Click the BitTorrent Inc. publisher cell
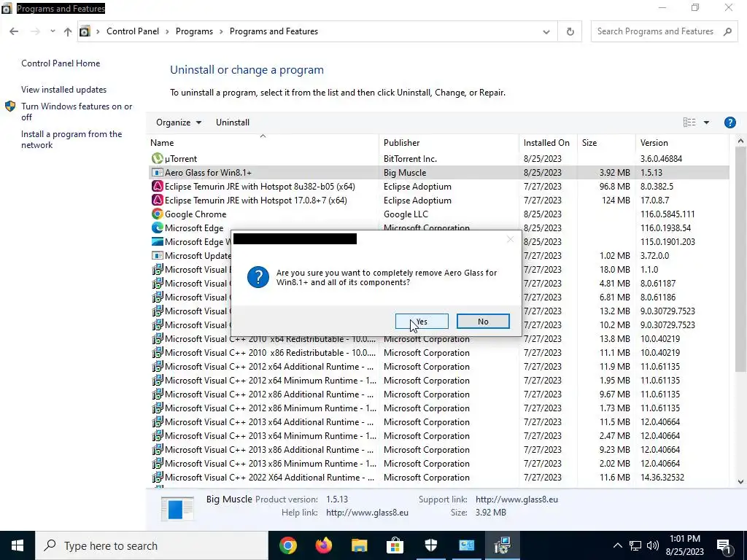The image size is (747, 560). coord(410,158)
